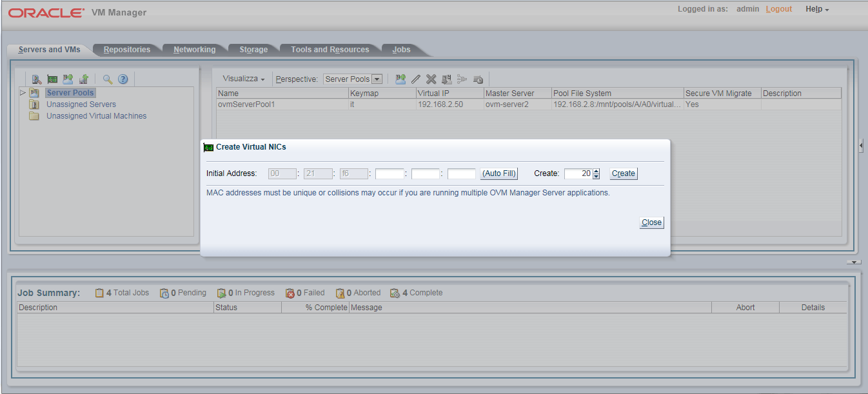Switch to the Servers and VMs tab
The image size is (868, 394).
[50, 50]
